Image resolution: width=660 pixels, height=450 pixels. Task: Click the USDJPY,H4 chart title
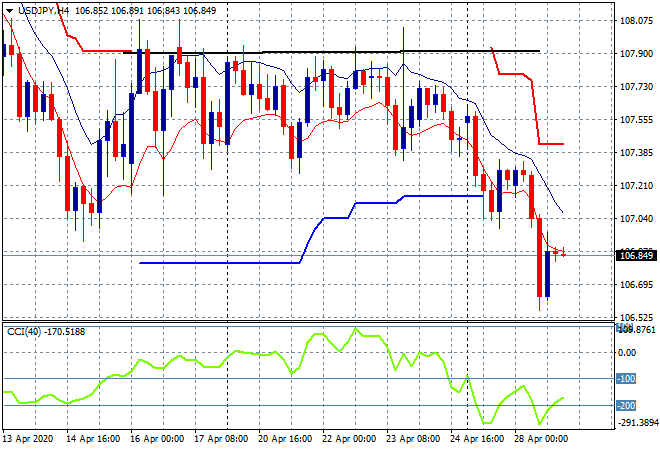click(43, 11)
